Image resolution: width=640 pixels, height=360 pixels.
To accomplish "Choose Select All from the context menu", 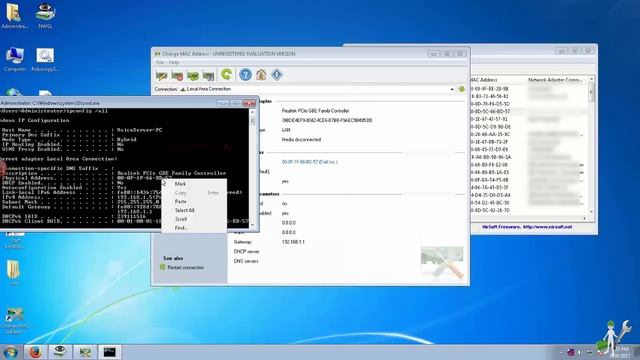I will coord(194,210).
